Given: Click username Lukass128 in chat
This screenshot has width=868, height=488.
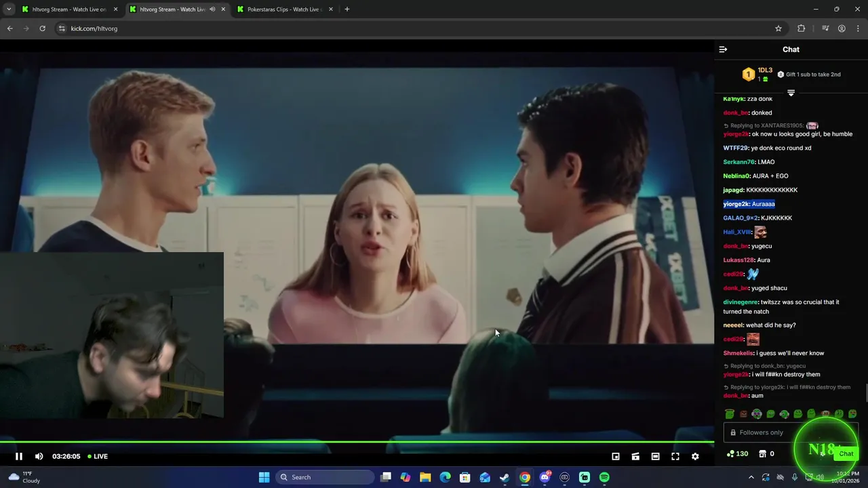Looking at the screenshot, I should coord(738,260).
